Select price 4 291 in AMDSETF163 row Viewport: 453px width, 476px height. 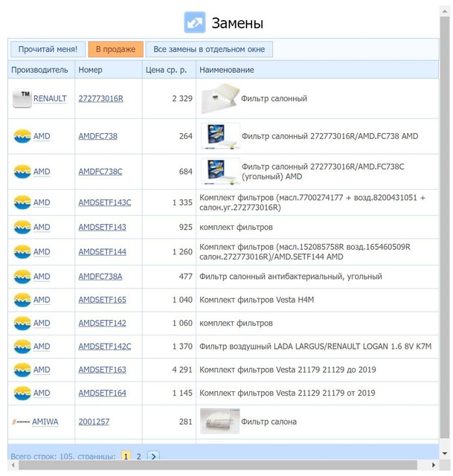click(182, 370)
